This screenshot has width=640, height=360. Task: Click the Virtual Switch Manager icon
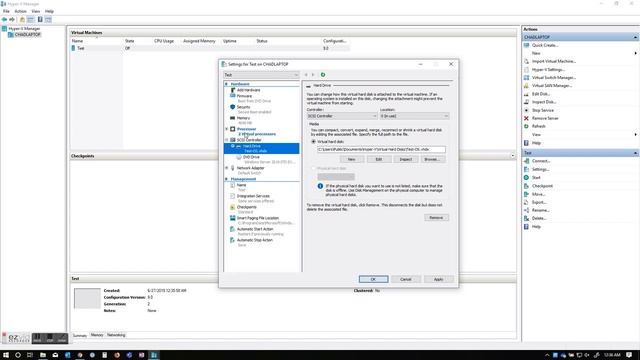[527, 78]
